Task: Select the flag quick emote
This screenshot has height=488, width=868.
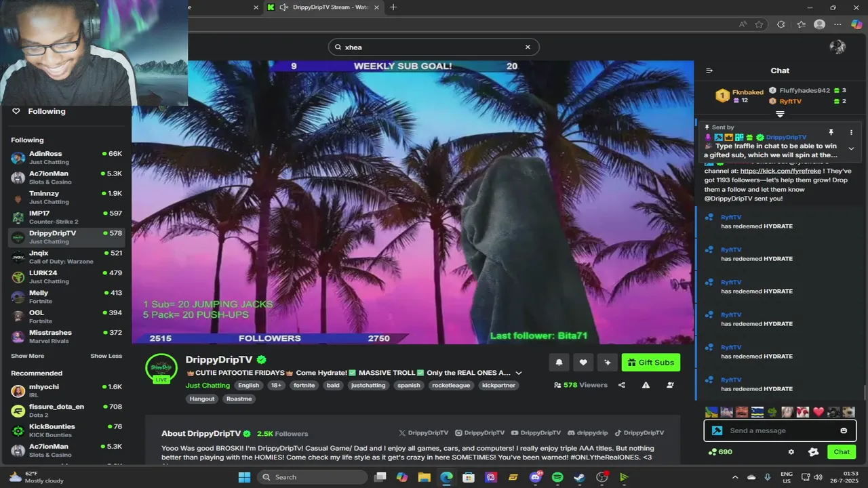Action: pyautogui.click(x=757, y=411)
